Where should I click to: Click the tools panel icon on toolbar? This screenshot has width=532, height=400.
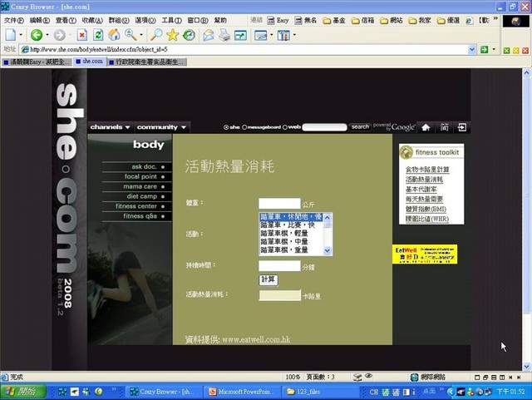click(283, 35)
